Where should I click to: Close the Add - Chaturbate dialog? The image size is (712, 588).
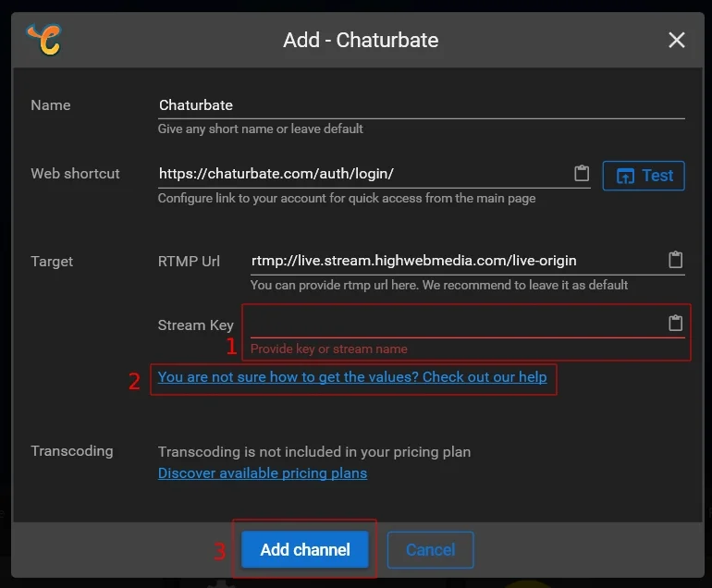tap(677, 40)
